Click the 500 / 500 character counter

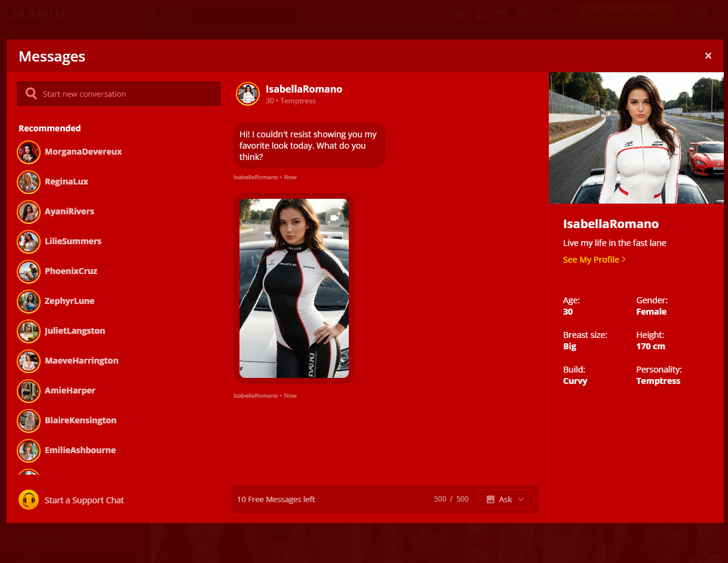click(451, 499)
